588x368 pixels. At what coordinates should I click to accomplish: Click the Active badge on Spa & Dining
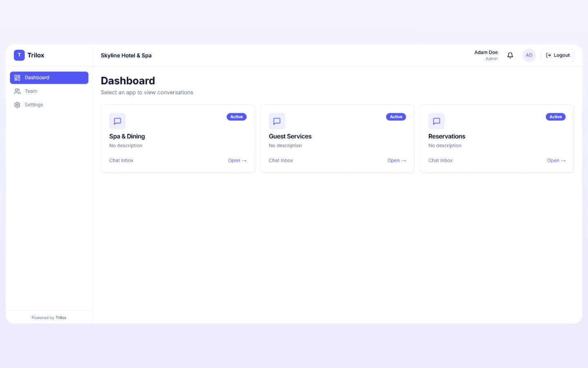point(236,117)
